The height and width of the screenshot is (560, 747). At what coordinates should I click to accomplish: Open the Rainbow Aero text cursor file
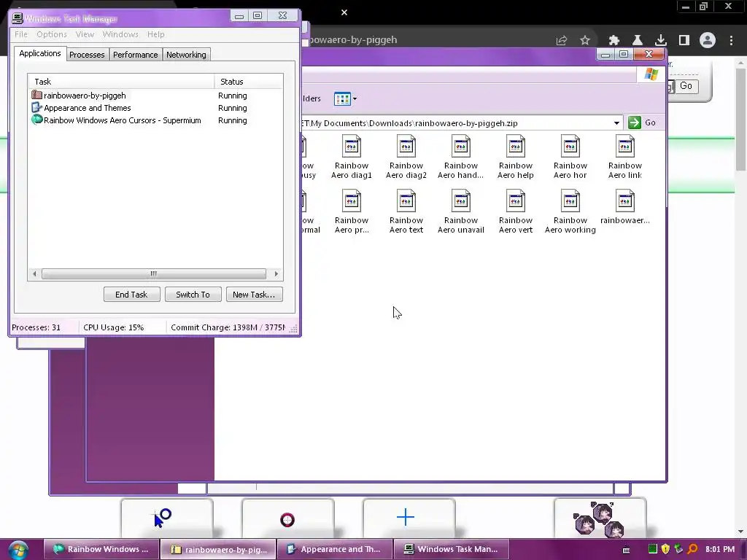[406, 212]
